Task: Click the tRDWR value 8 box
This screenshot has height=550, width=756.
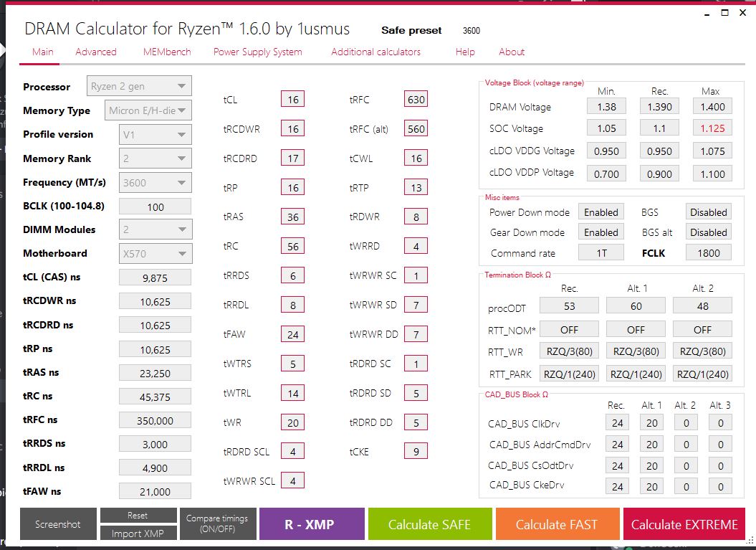Action: 416,217
